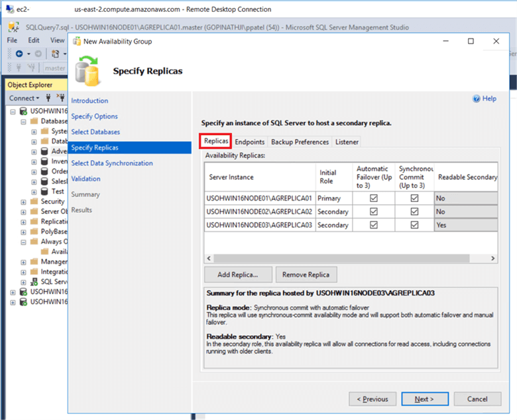Toggle Automatic Failover for USOHWIN16NODE01 replica
The height and width of the screenshot is (420, 517).
pos(374,198)
